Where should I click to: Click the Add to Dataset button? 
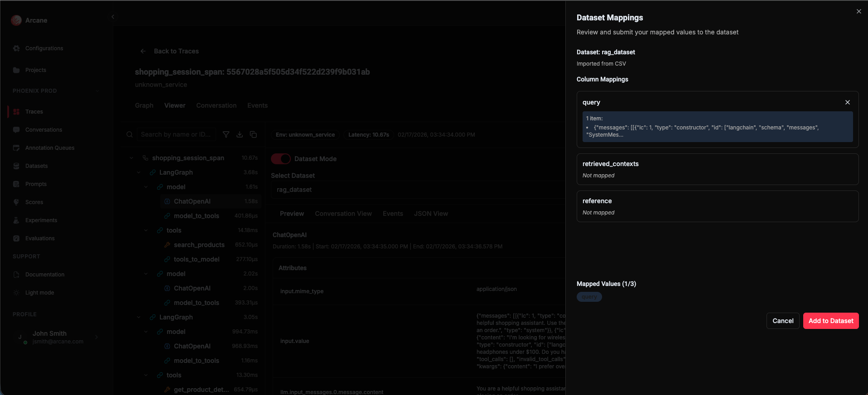pyautogui.click(x=831, y=321)
